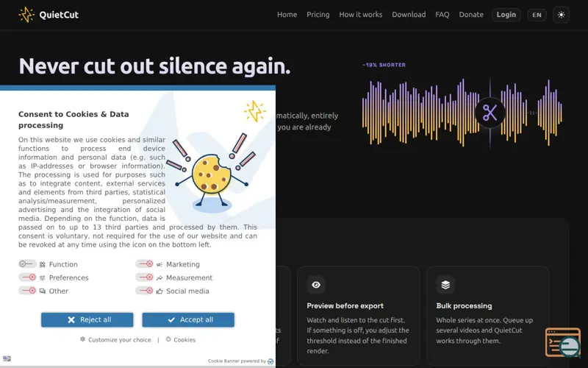Viewport: 588px width, 368px height.
Task: Go to the Download page
Action: [x=409, y=15]
